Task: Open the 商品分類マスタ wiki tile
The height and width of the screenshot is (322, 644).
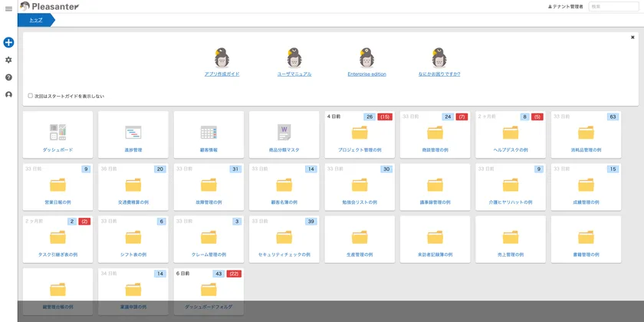Action: (284, 134)
